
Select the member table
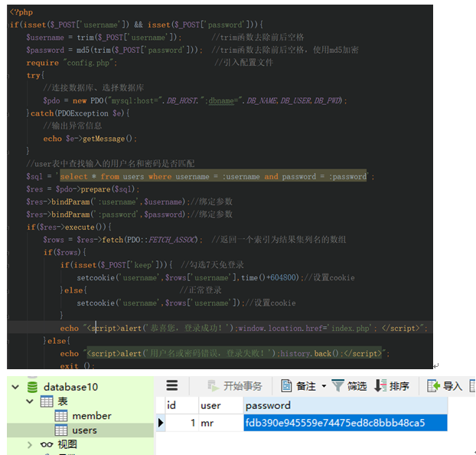click(91, 416)
